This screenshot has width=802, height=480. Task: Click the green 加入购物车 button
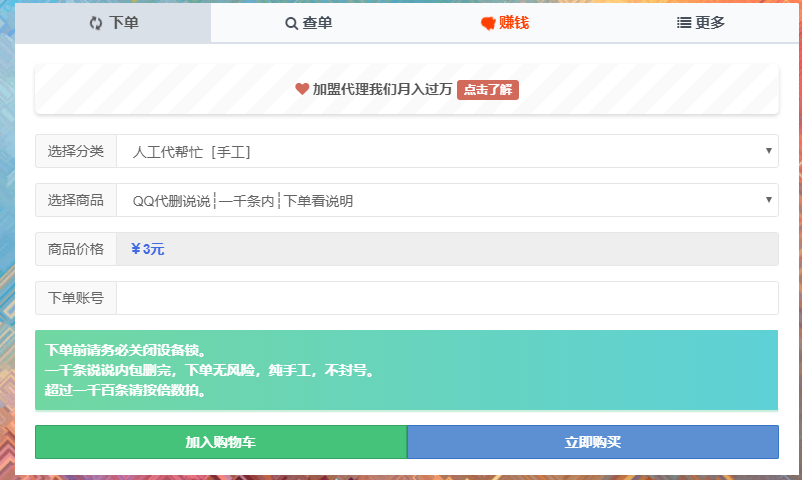click(x=221, y=442)
